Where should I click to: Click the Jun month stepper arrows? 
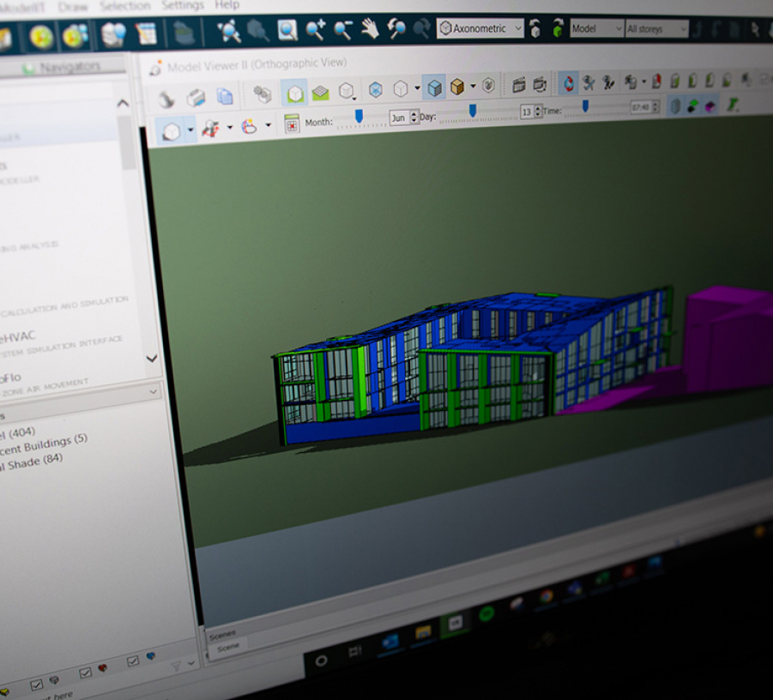(414, 117)
